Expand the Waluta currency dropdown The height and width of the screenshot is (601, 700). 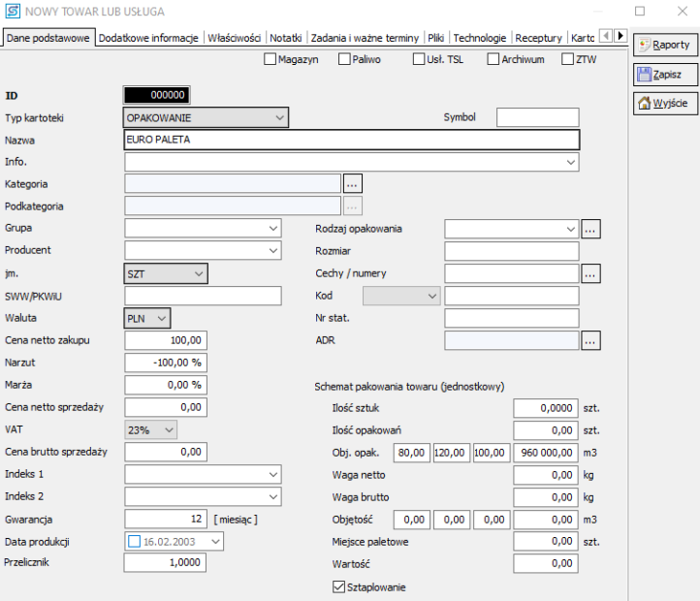click(x=161, y=318)
